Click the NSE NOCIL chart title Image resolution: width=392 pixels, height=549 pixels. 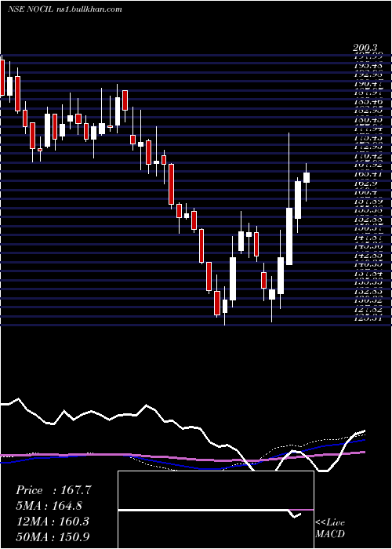point(31,9)
